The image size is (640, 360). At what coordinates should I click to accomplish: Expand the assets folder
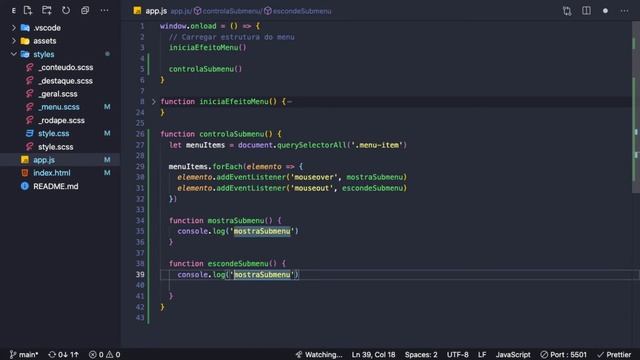pyautogui.click(x=14, y=41)
